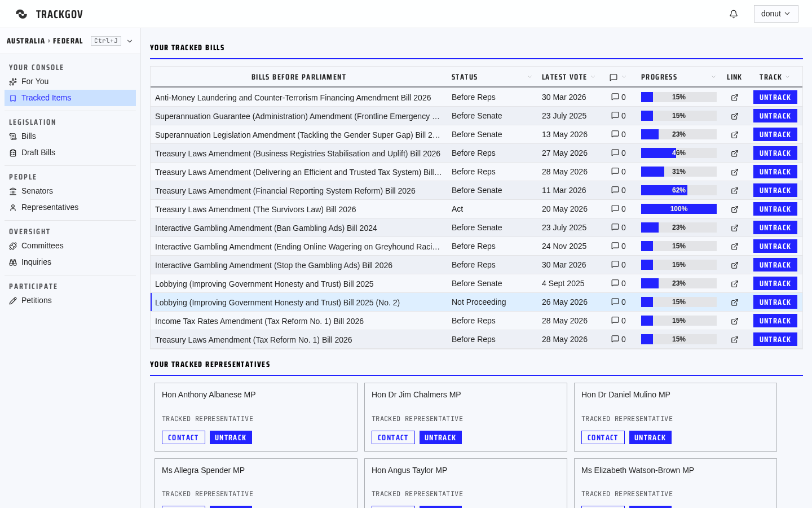
Task: Untrack the Survivors Law Bill
Action: (775, 209)
